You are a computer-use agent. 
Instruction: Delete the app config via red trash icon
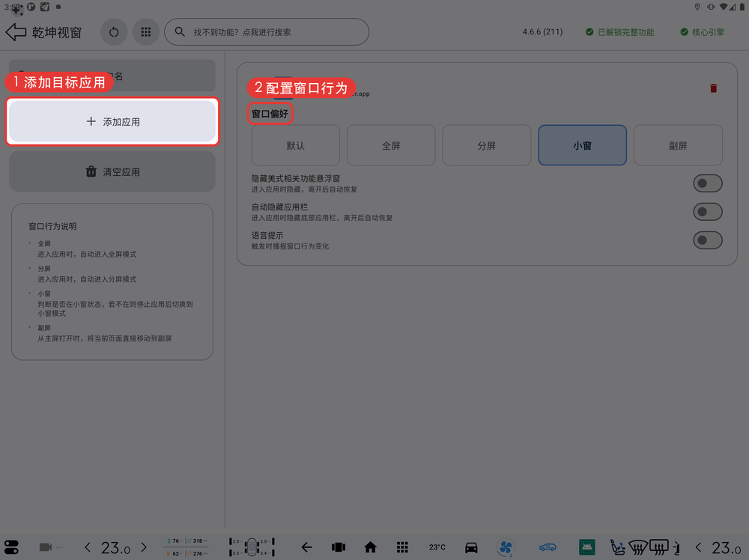click(713, 88)
